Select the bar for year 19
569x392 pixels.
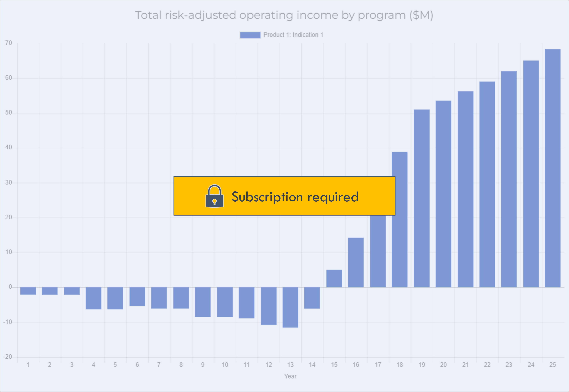coord(422,198)
